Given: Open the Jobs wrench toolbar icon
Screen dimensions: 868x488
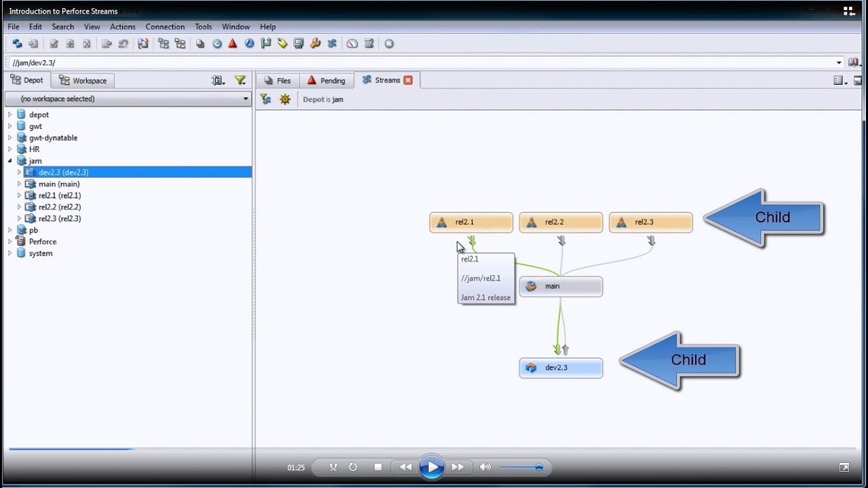Looking at the screenshot, I should (x=315, y=43).
